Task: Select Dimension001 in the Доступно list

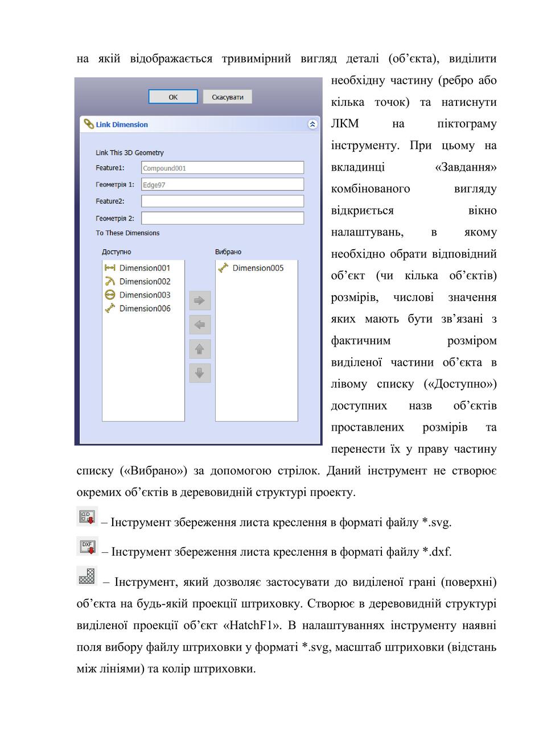Action: click(x=143, y=268)
